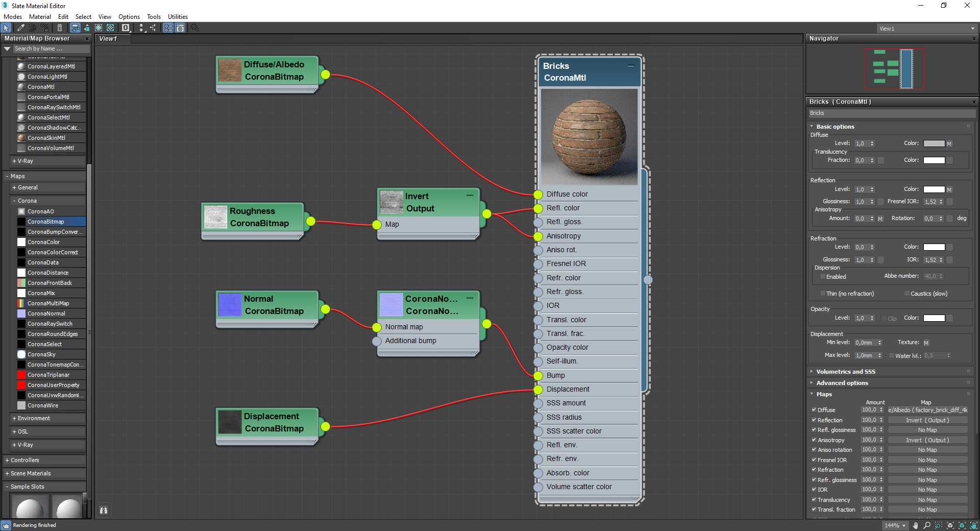This screenshot has width=980, height=531.
Task: Select the Zoom magnifier tool at bottom right
Action: point(927,525)
